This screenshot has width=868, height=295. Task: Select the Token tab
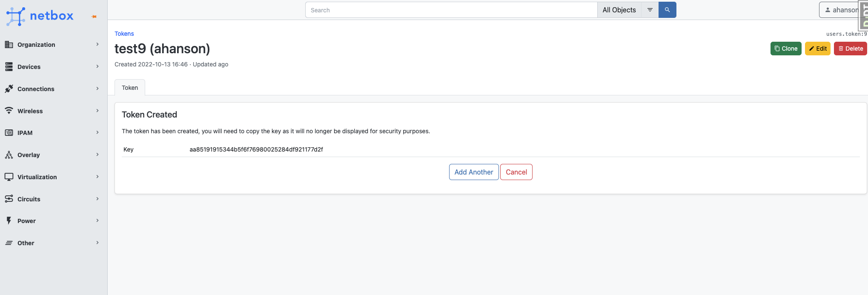(130, 88)
